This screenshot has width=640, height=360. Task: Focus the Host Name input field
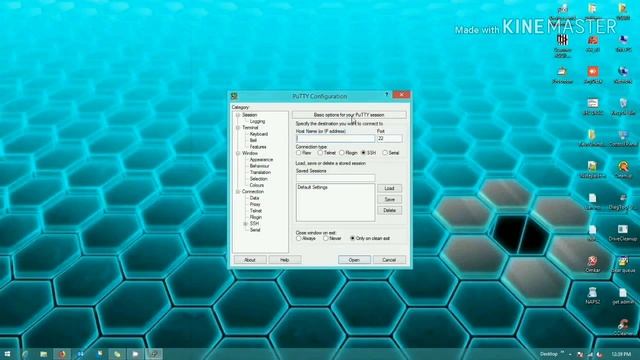coord(336,138)
